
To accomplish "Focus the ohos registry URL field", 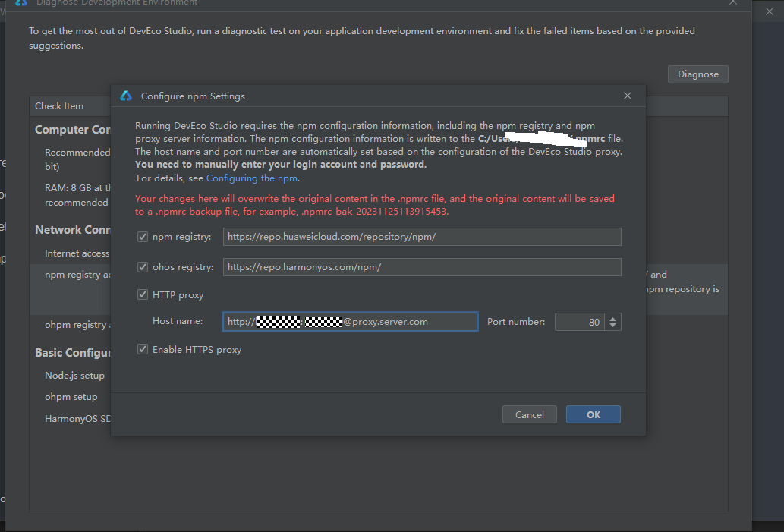I will click(x=422, y=267).
